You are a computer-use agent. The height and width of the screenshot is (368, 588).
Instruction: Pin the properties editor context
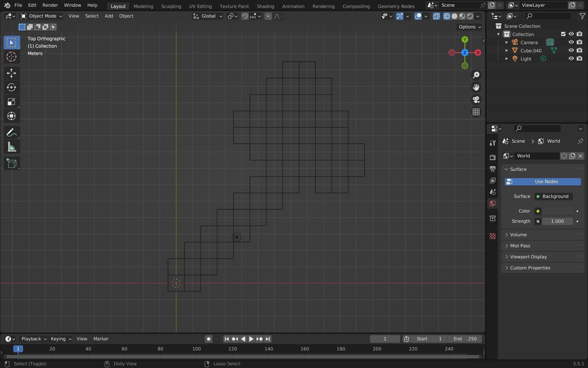(x=580, y=141)
